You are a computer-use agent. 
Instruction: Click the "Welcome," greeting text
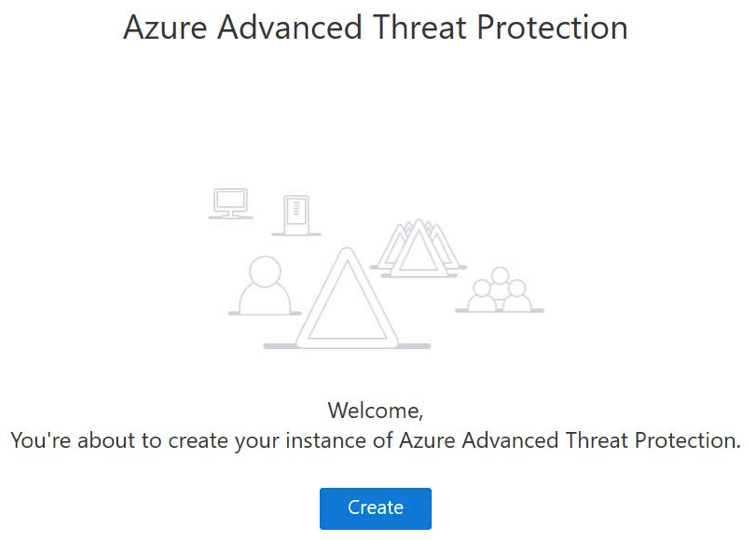click(375, 410)
